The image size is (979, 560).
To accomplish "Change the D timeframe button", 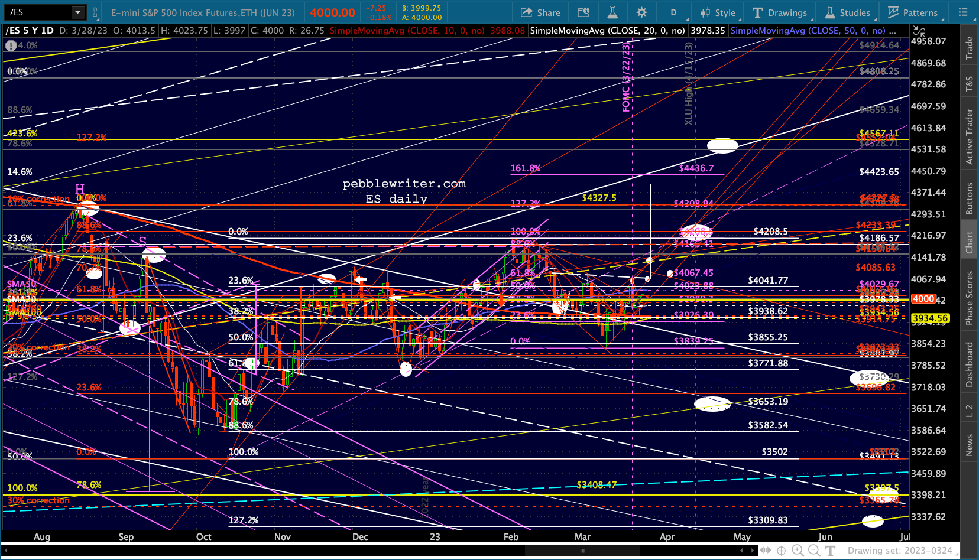I will (673, 12).
